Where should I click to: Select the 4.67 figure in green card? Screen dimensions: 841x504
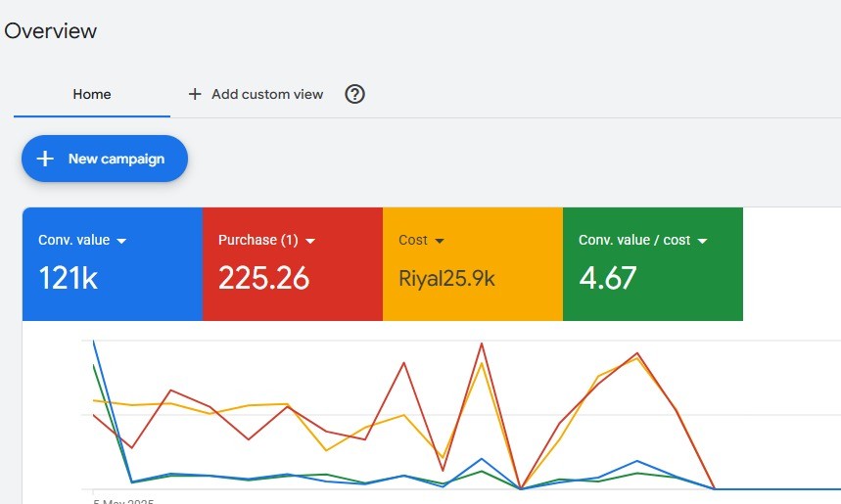(608, 279)
